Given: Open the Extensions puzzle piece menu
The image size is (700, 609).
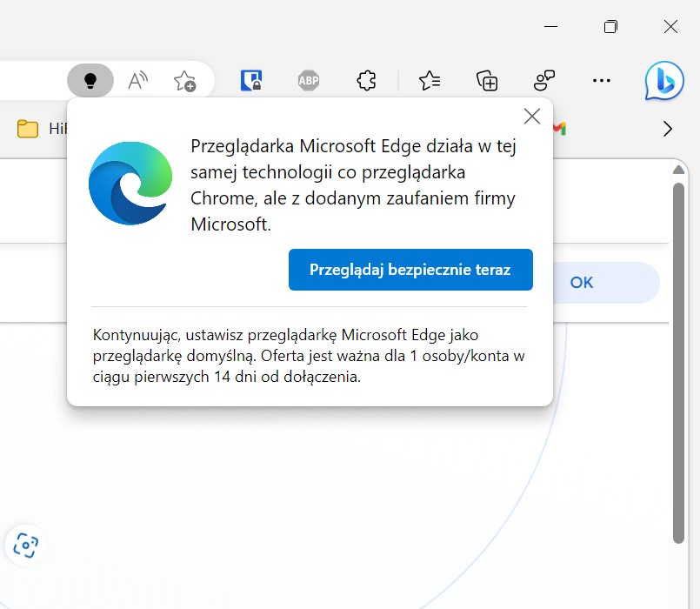Looking at the screenshot, I should click(x=366, y=81).
